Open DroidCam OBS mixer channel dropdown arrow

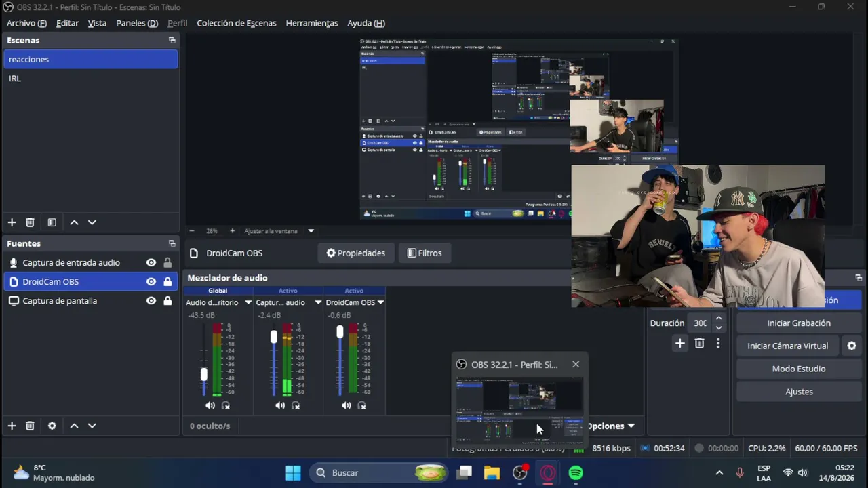click(x=381, y=302)
